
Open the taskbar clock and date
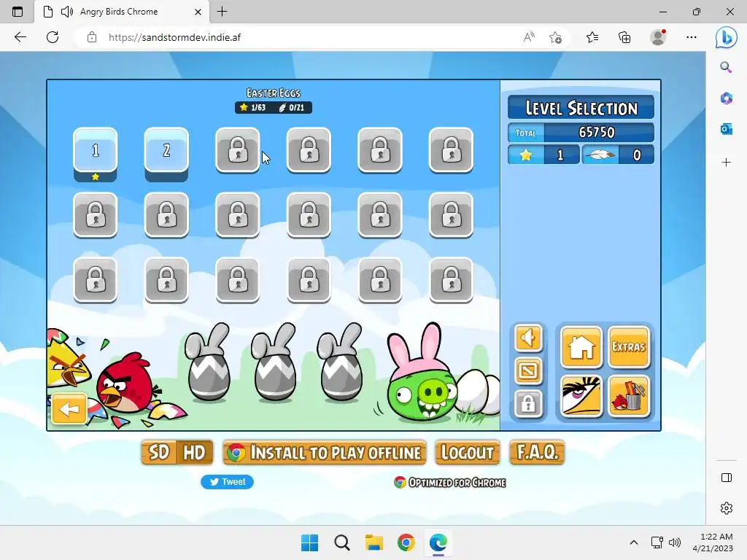(713, 542)
